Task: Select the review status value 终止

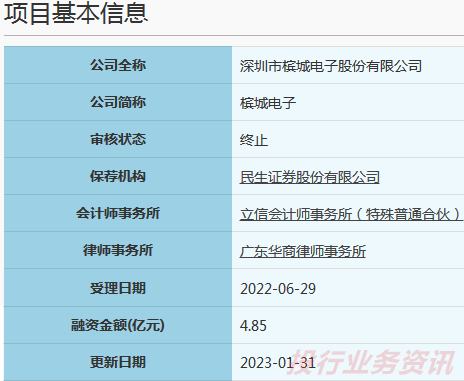Action: tap(254, 140)
